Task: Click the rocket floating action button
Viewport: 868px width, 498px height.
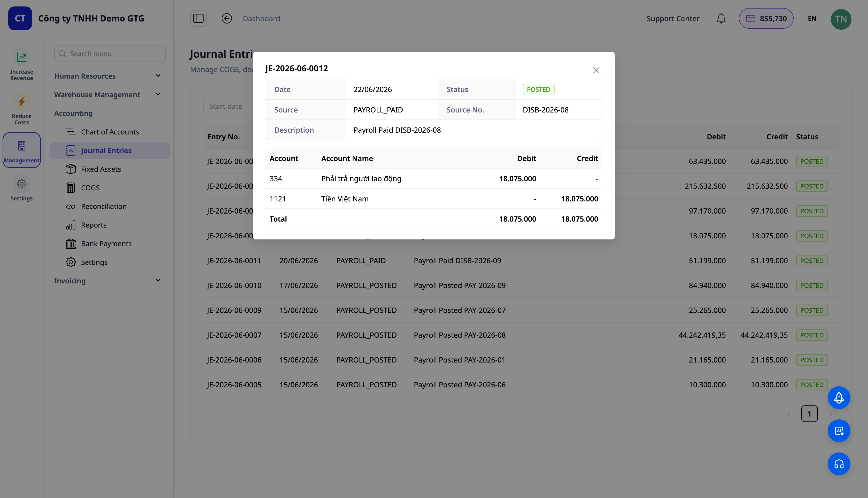Action: pyautogui.click(x=839, y=398)
